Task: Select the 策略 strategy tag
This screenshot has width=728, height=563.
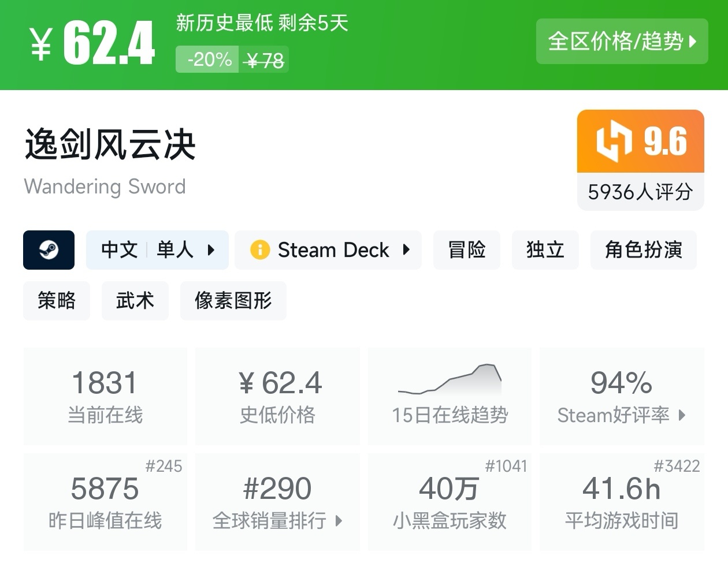Action: 57,301
